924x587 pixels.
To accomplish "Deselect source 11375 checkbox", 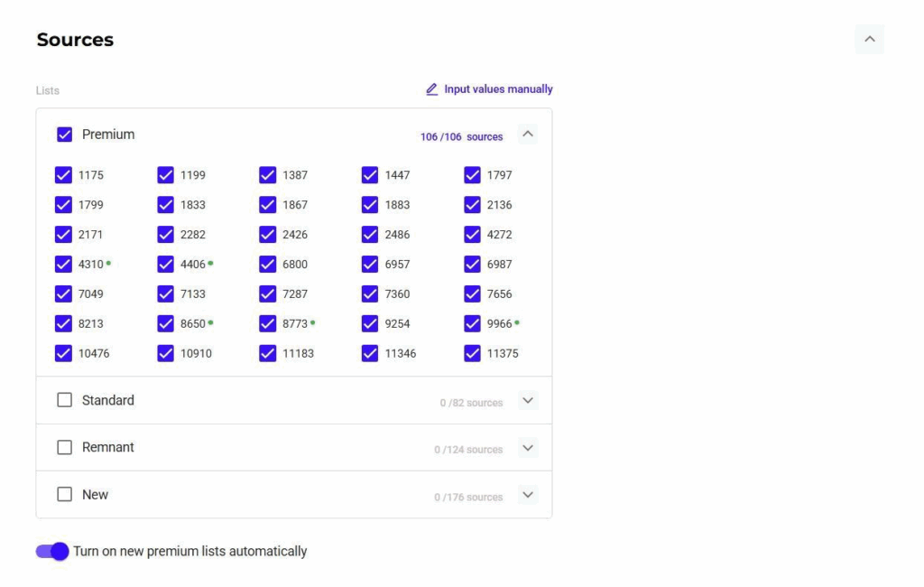I will pyautogui.click(x=473, y=353).
